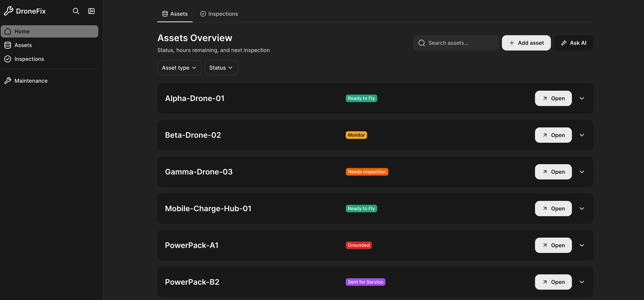644x300 pixels.
Task: Click the Sent for Service badge on PowerPack-B2
Action: pos(365,282)
